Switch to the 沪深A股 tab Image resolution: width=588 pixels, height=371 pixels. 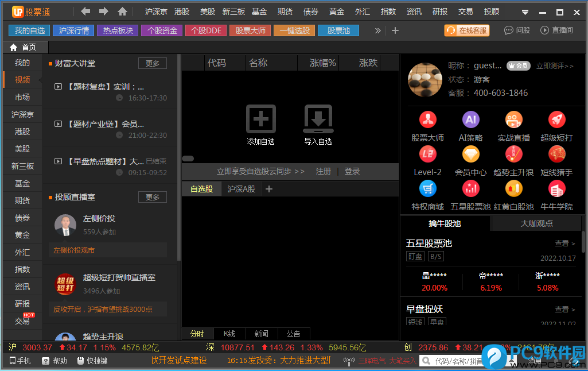coord(241,189)
